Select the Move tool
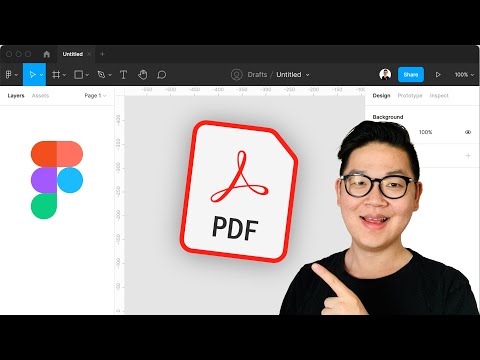This screenshot has width=480, height=360. click(32, 75)
